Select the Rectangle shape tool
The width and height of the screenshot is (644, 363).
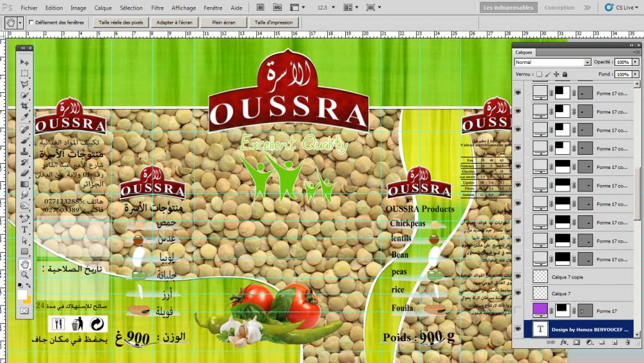point(24,251)
